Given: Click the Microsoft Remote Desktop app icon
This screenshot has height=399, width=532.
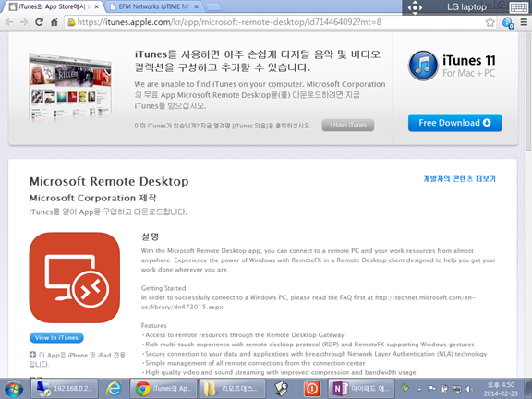Looking at the screenshot, I should point(75,277).
